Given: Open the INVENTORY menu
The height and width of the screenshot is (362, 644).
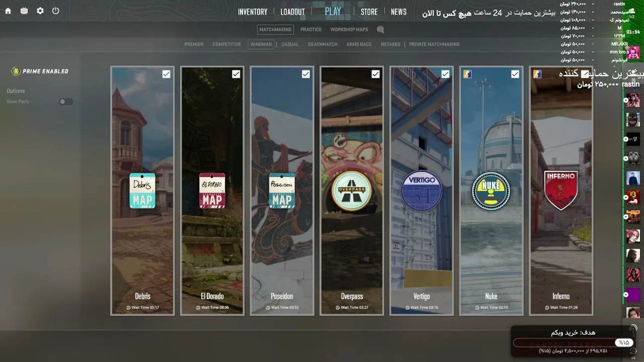Looking at the screenshot, I should click(x=253, y=12).
